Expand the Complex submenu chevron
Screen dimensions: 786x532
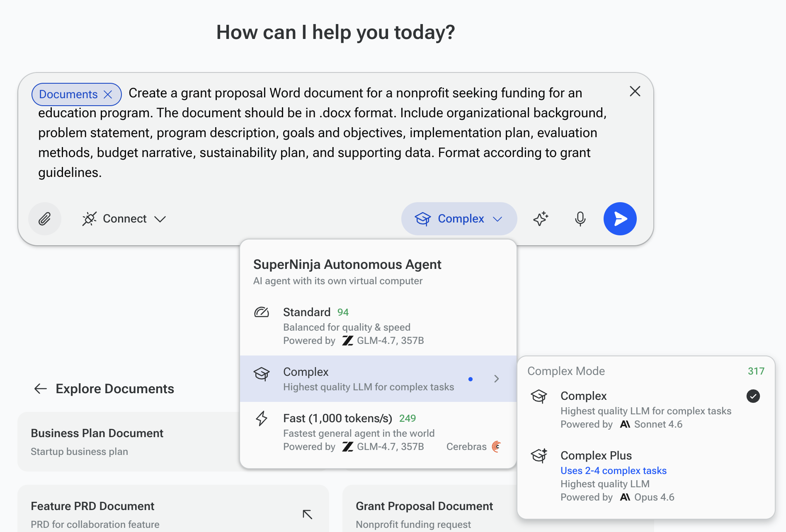coord(497,379)
